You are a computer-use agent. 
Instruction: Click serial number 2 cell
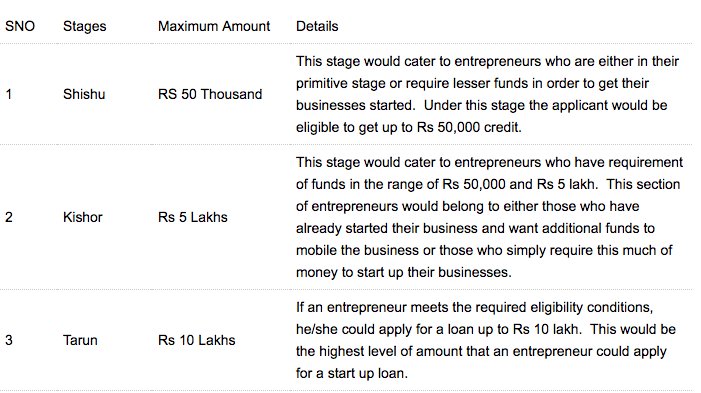pyautogui.click(x=8, y=217)
